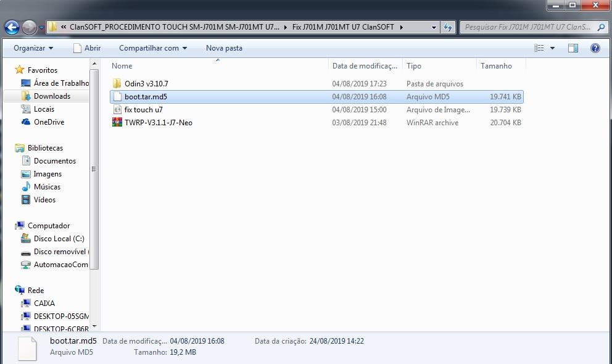The image size is (612, 364).
Task: Open the address bar history dropdown
Action: click(x=434, y=27)
